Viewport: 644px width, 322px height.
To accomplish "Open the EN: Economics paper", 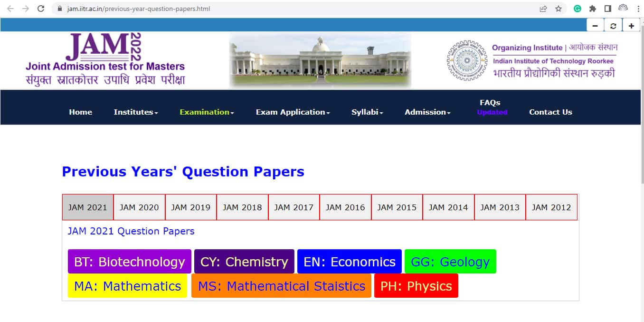I will point(350,262).
